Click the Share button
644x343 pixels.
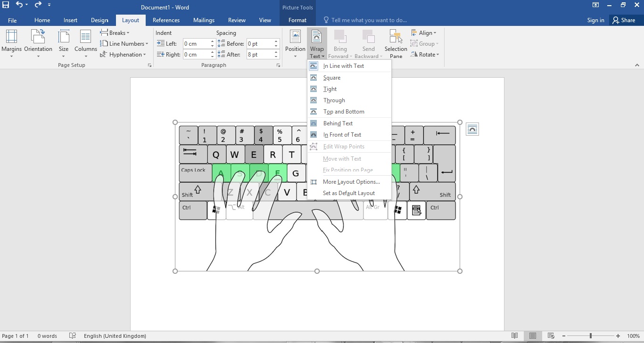click(x=624, y=20)
